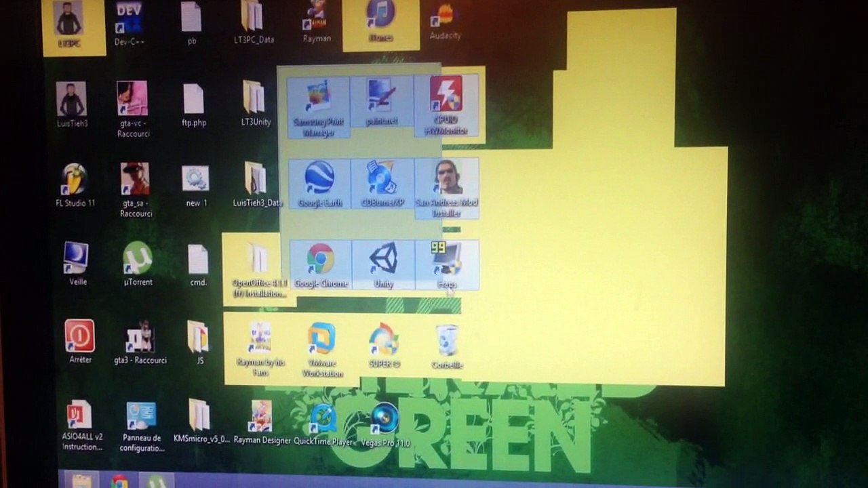This screenshot has width=868, height=488.
Task: Click the gta-vc Raccourci shortcut
Action: (133, 108)
